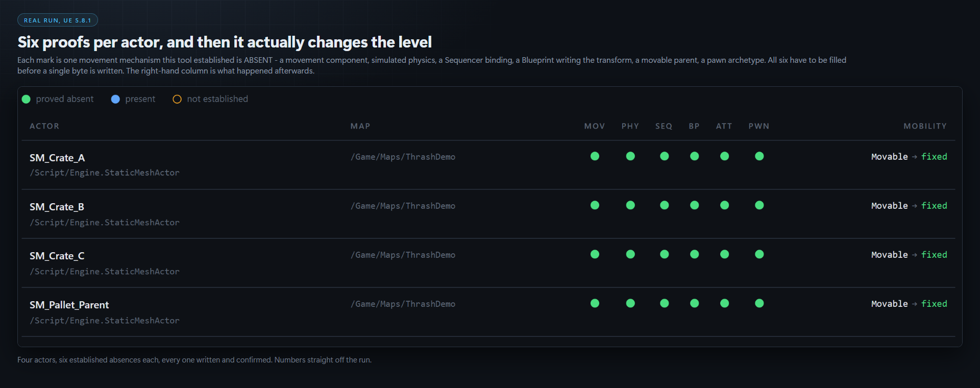
Task: Click the PHY column header
Action: click(x=630, y=126)
